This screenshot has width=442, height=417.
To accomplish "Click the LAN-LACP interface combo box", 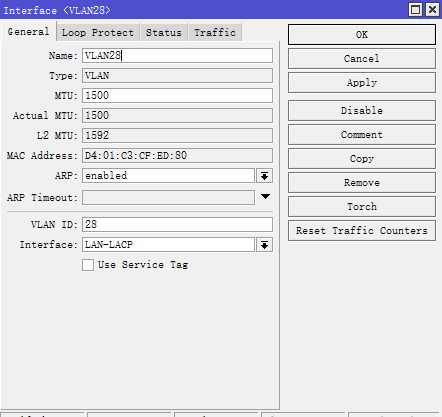I will (168, 245).
